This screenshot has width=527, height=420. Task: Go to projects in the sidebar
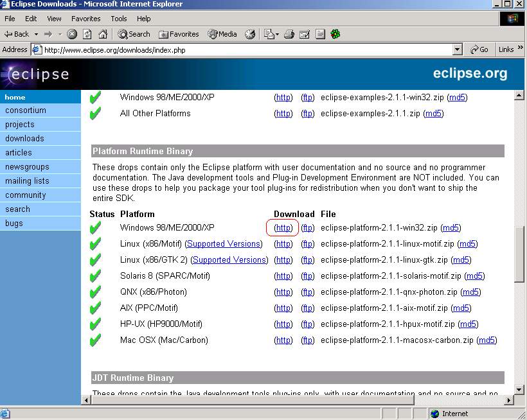(40, 125)
